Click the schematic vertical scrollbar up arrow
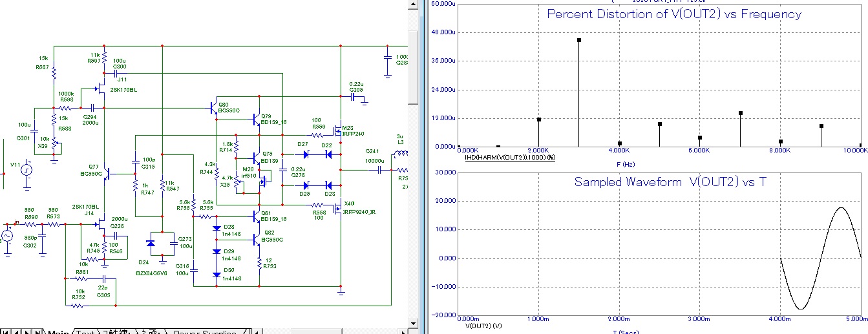The width and height of the screenshot is (868, 334). click(414, 6)
